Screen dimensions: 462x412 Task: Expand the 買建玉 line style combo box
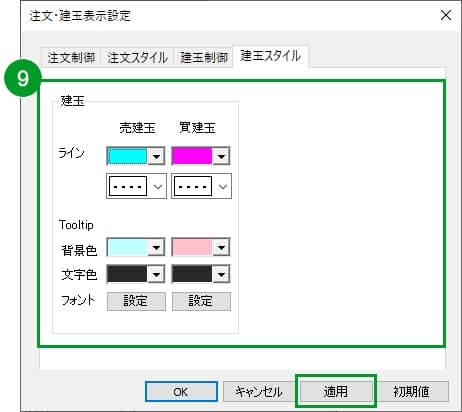click(201, 186)
